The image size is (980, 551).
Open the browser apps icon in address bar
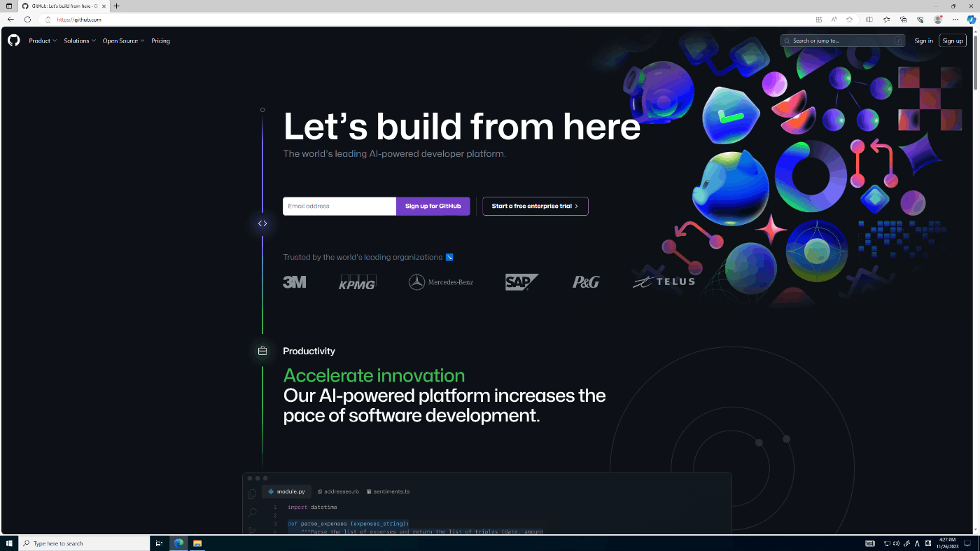[819, 20]
